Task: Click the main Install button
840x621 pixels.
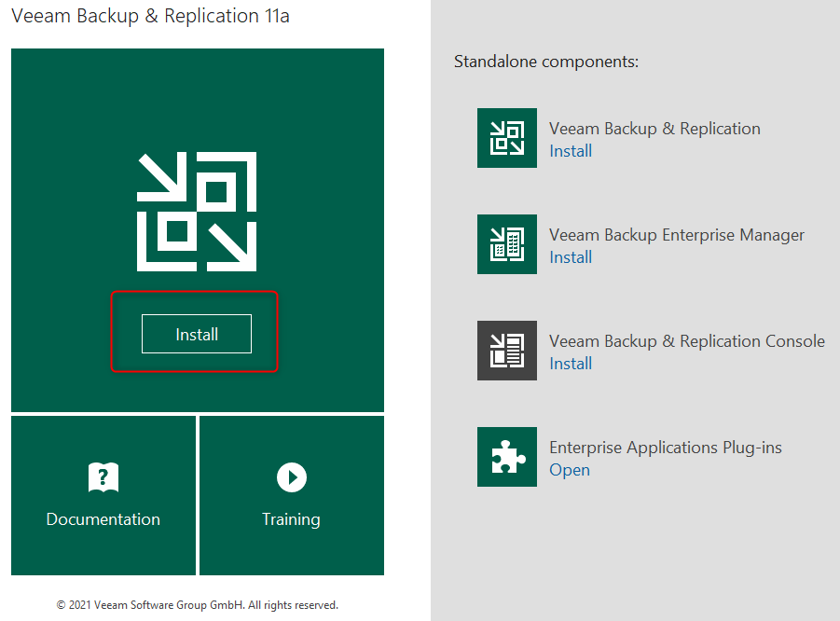Action: (197, 334)
